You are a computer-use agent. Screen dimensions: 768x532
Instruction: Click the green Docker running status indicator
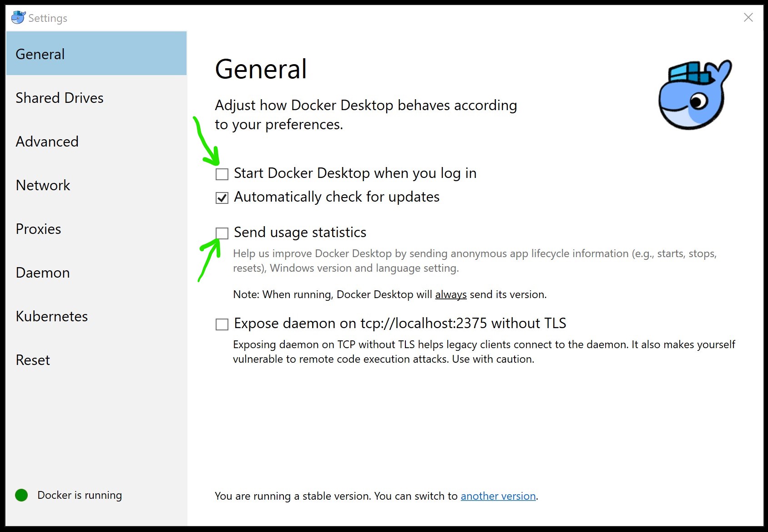coord(21,495)
